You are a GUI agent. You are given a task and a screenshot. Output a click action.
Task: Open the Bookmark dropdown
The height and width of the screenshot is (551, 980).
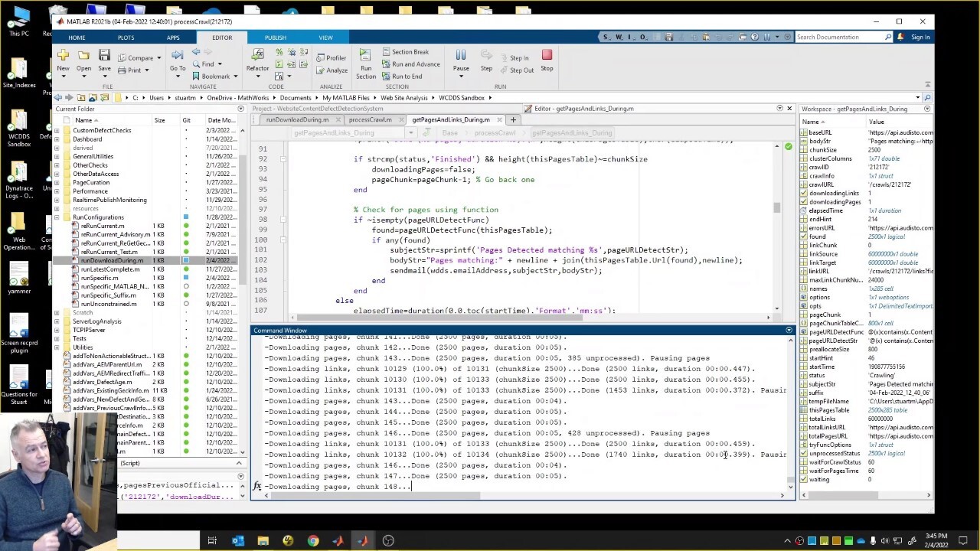234,77
